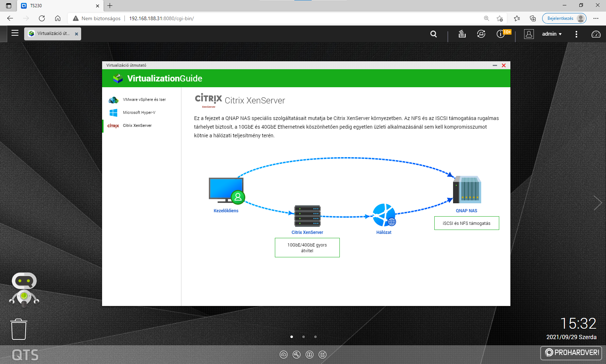The image size is (606, 364).
Task: Select the Virtualizáció út... task tab
Action: point(53,34)
